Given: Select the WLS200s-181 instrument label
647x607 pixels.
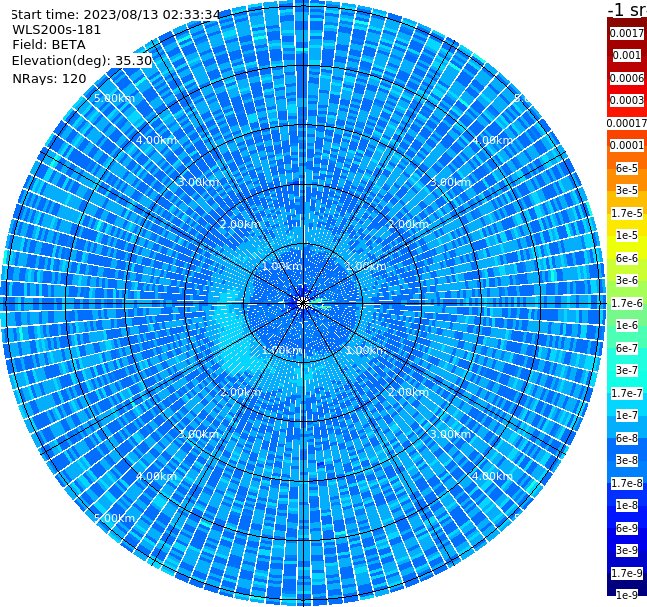Looking at the screenshot, I should pyautogui.click(x=56, y=30).
